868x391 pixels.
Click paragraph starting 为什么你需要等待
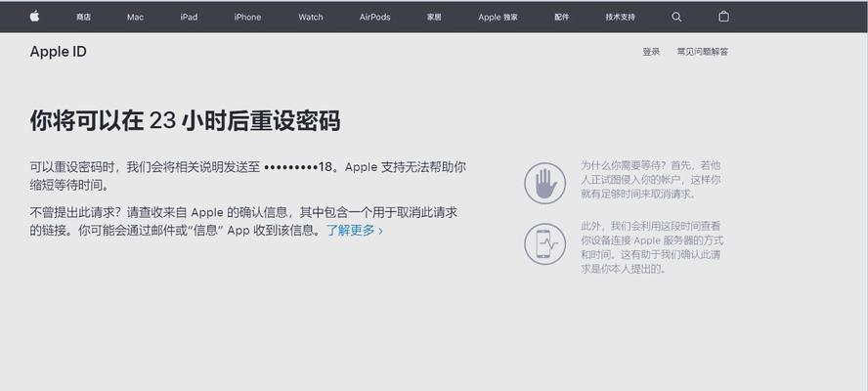pyautogui.click(x=651, y=180)
